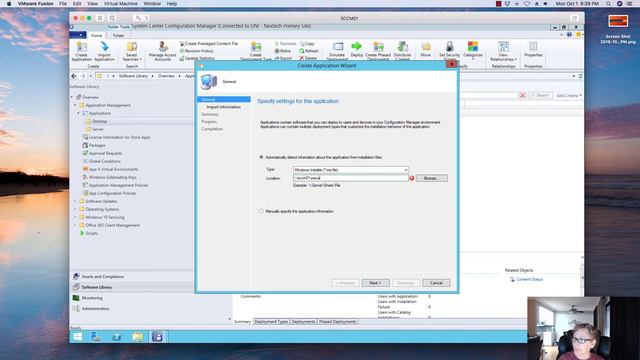Click the Copy ribbon command
Image resolution: width=640 pixels, height=360 pixels.
(307, 43)
